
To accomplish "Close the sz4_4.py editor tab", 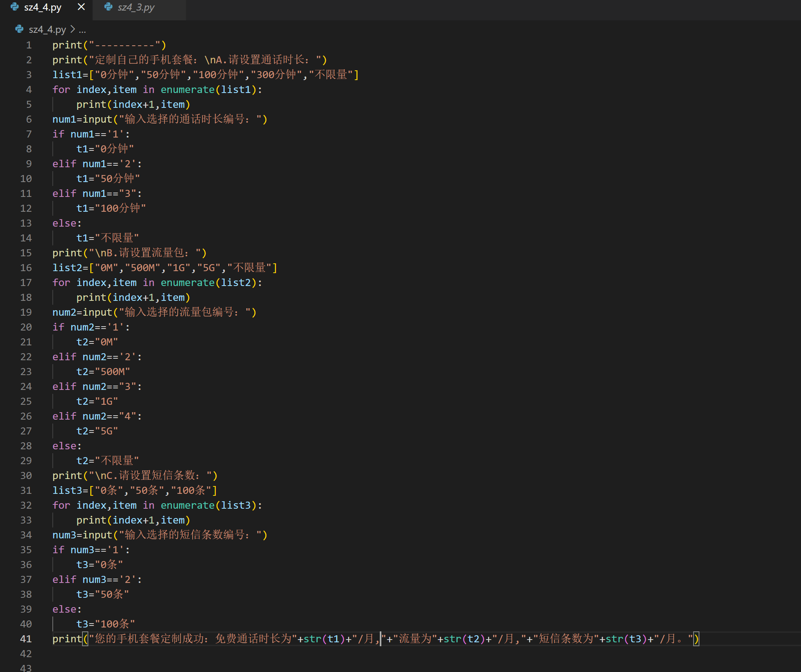I will (x=81, y=7).
